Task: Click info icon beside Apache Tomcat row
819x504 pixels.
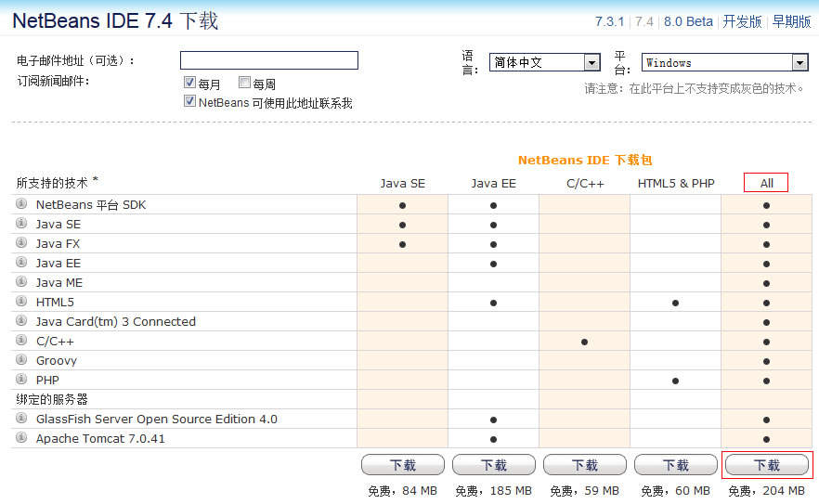Action: click(x=21, y=437)
